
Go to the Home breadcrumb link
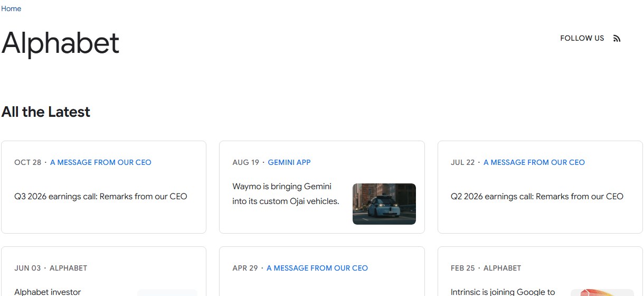[x=11, y=8]
